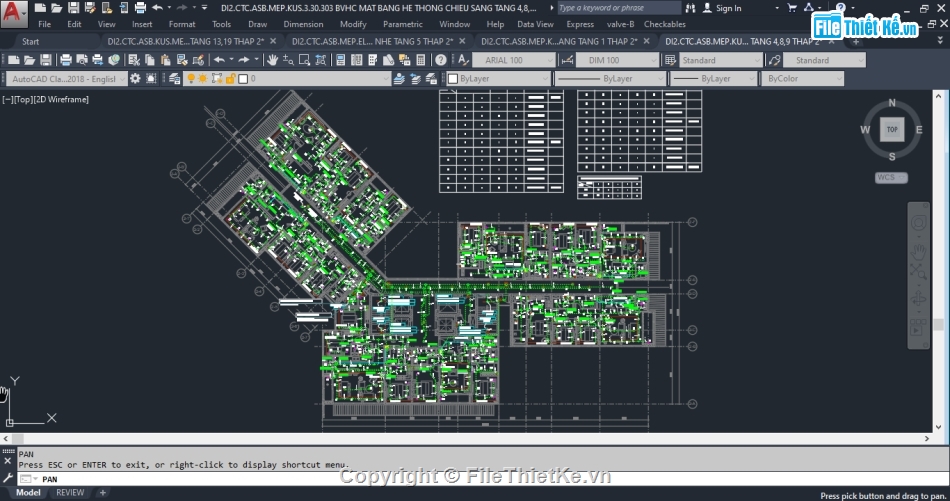Open the Full Navigation Wheel on navigation bar
This screenshot has width=950, height=501.
tap(918, 223)
